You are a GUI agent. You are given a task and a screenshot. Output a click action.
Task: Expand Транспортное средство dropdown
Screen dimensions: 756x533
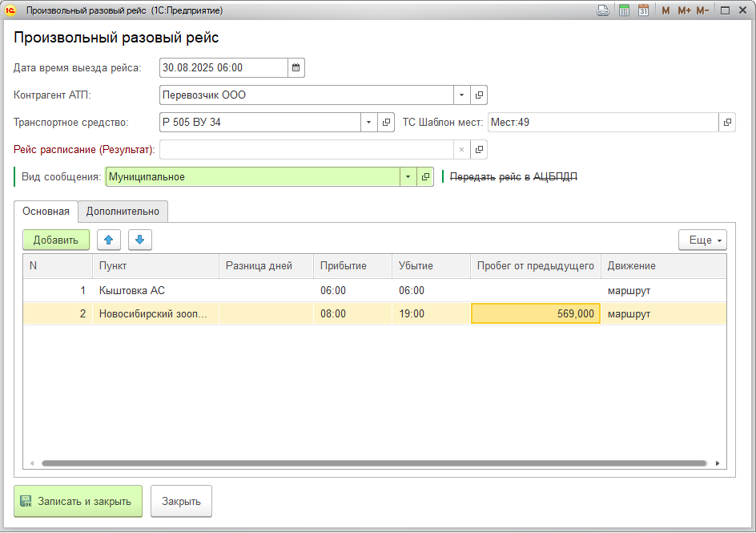[x=368, y=123]
